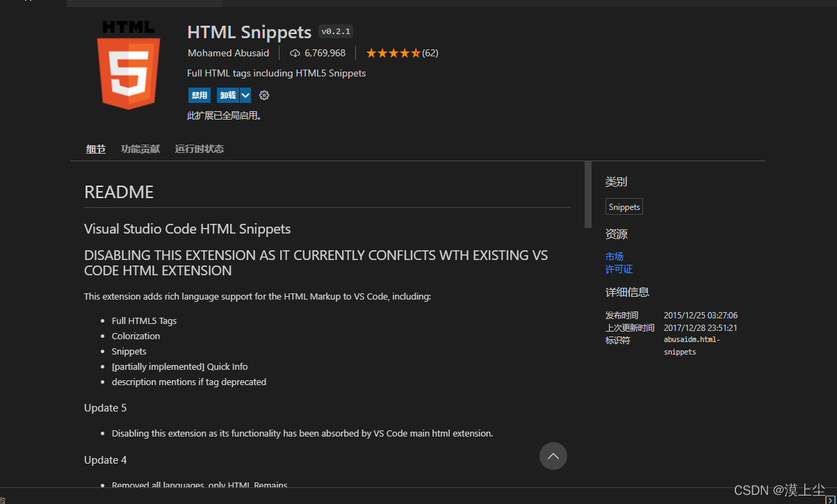This screenshot has width=837, height=504.
Task: Click the 类别 category heading
Action: click(616, 182)
